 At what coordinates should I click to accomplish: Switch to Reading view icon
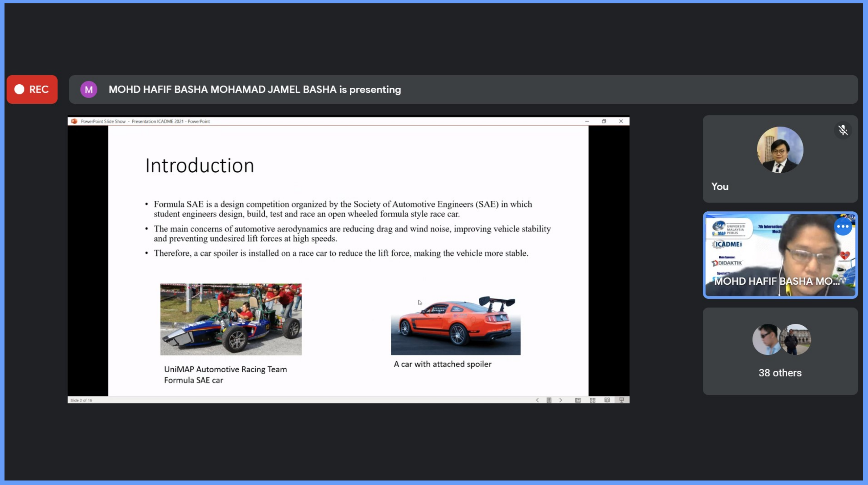607,400
